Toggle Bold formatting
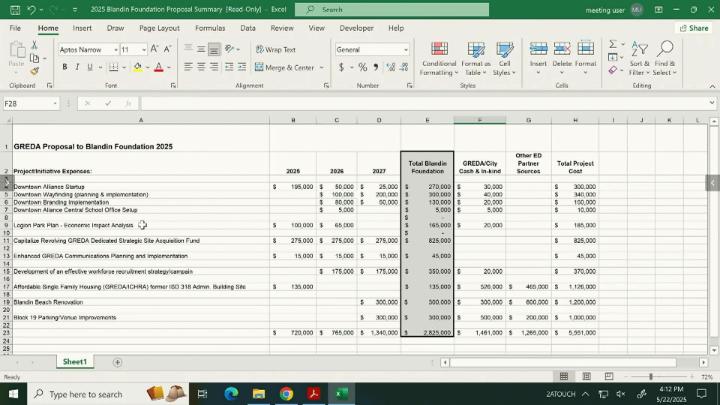The image size is (720, 405). [65, 67]
